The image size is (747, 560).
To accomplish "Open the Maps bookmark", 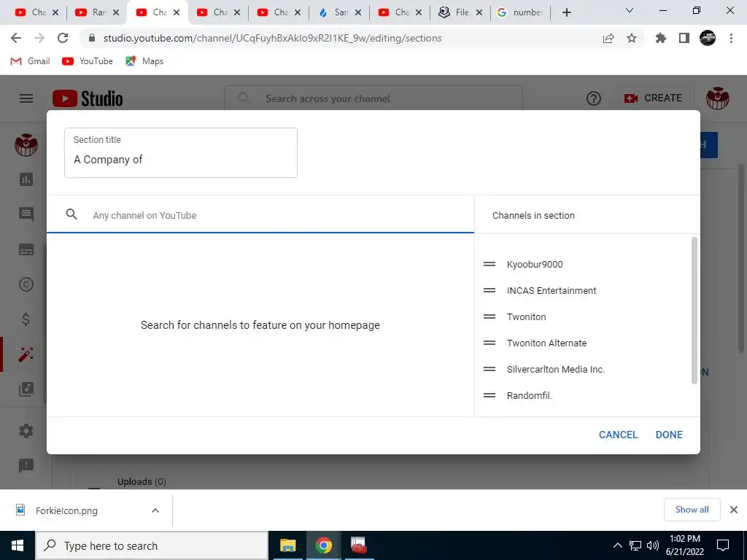I will pos(144,61).
